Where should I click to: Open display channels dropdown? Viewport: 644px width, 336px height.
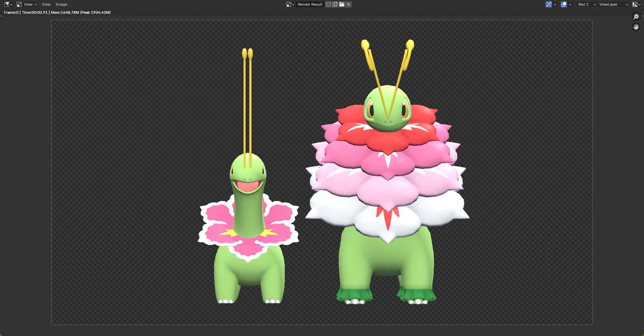(636, 4)
